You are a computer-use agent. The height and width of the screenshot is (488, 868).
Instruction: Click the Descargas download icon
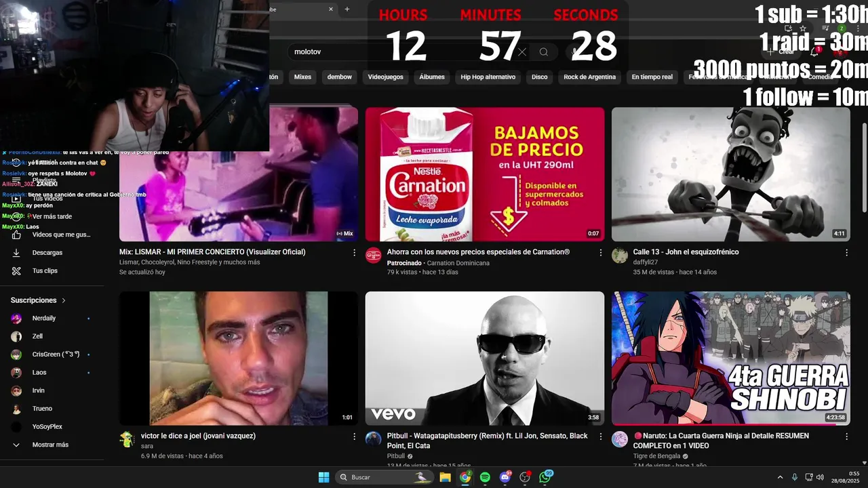point(16,253)
